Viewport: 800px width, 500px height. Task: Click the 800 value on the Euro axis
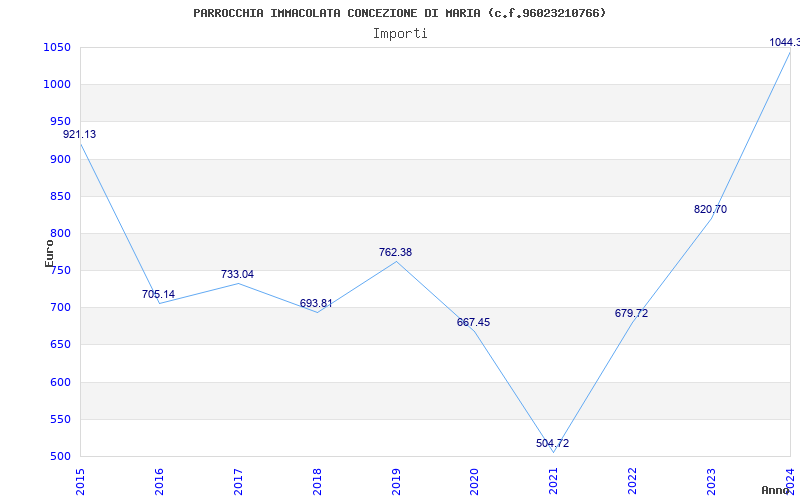60,234
